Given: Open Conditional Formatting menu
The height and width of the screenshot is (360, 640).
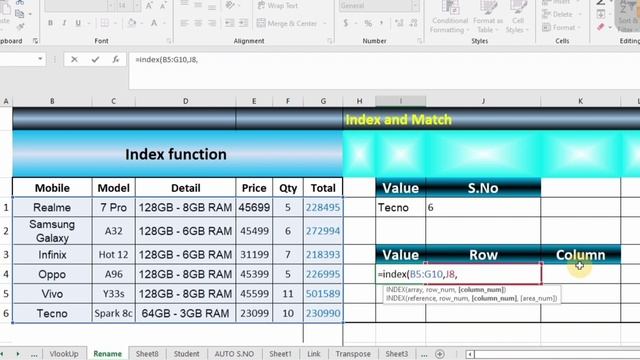Looking at the screenshot, I should pyautogui.click(x=450, y=17).
